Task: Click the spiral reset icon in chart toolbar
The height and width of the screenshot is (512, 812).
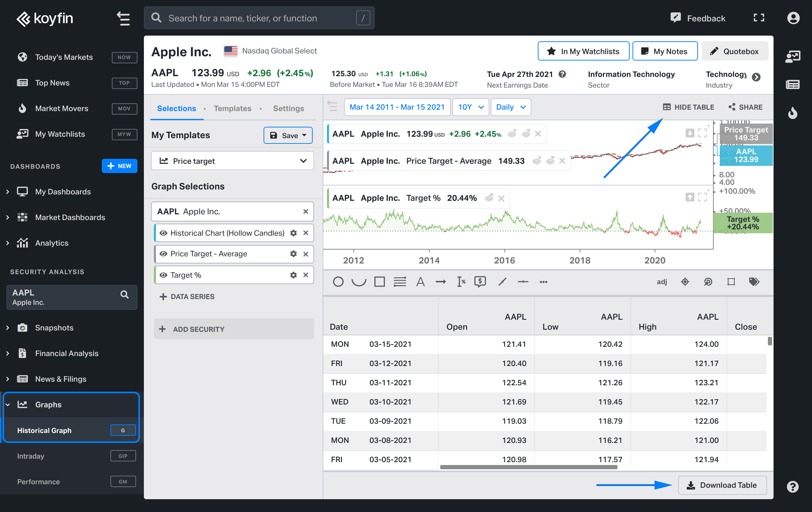Action: (x=708, y=282)
